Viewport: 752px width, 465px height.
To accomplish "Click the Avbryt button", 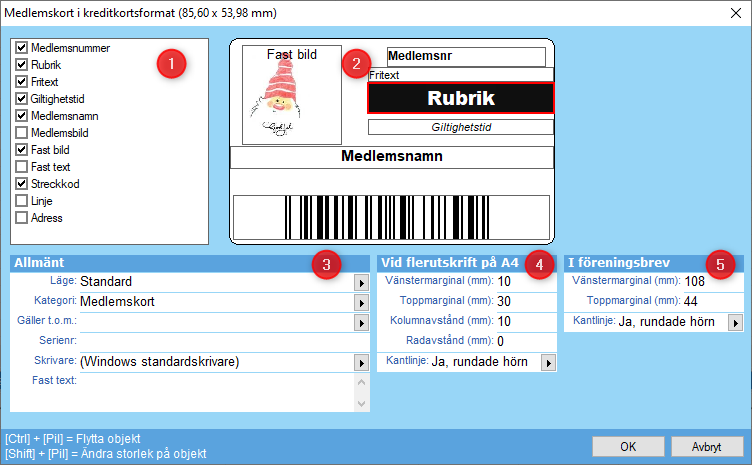I will [x=707, y=445].
